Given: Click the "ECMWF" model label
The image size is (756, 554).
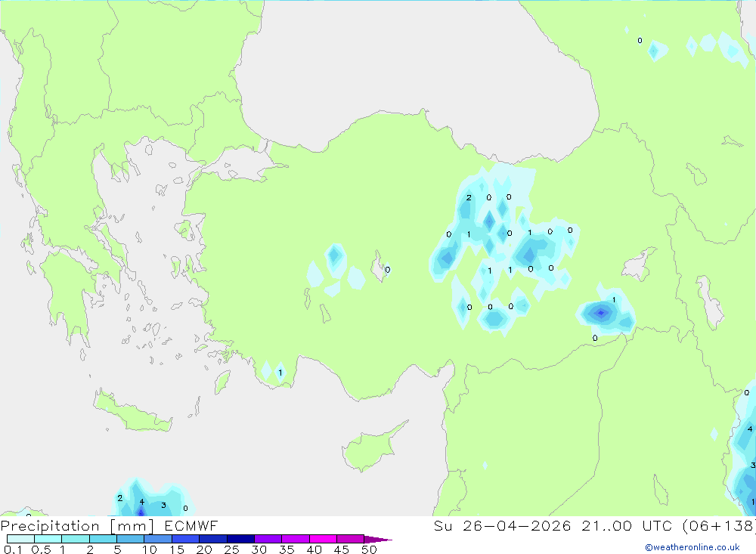Looking at the screenshot, I should tap(191, 525).
